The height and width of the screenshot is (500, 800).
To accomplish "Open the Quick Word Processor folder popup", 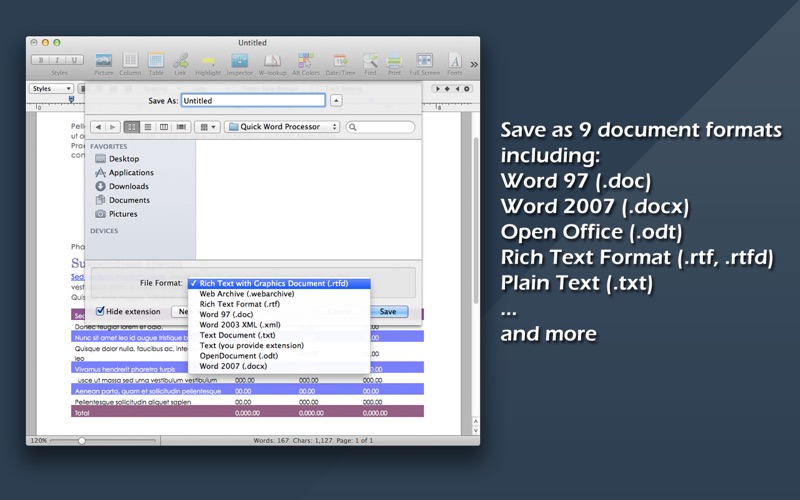I will 282,127.
